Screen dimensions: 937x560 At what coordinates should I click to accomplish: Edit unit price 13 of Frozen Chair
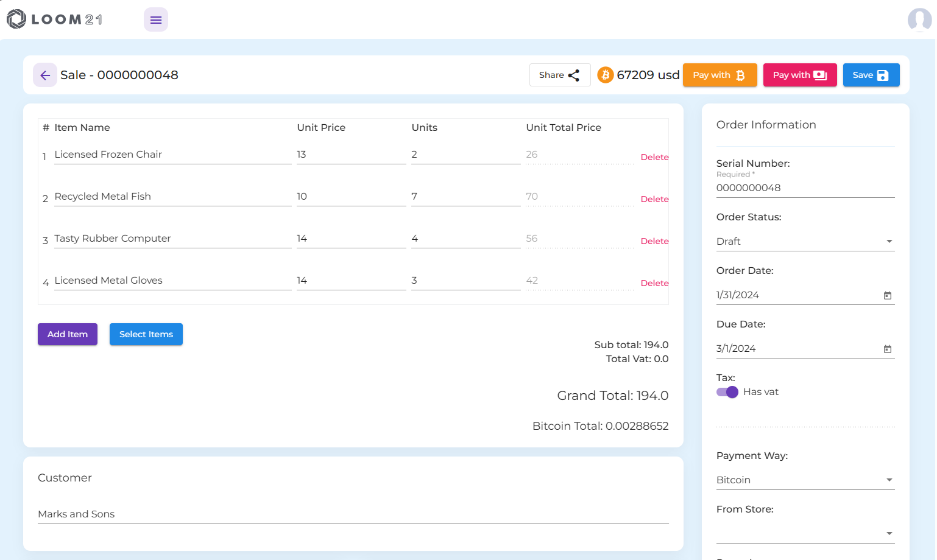point(352,155)
